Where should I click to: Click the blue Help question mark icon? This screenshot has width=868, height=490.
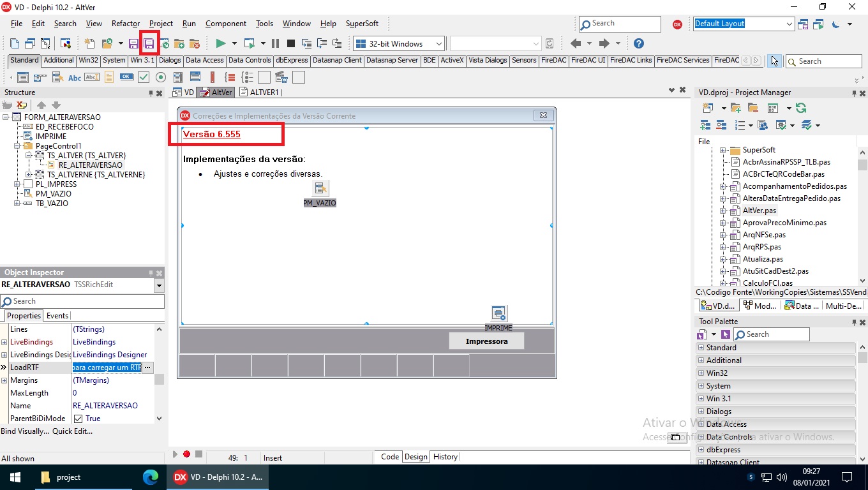pyautogui.click(x=638, y=43)
